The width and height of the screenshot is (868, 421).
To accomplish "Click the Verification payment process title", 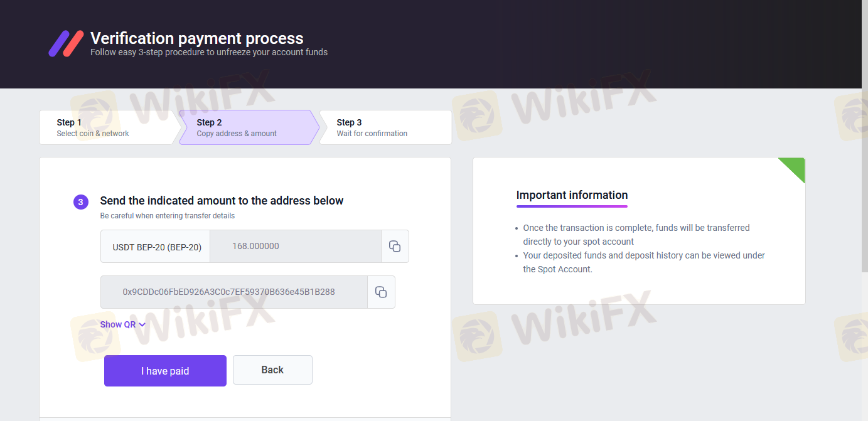I will (196, 38).
